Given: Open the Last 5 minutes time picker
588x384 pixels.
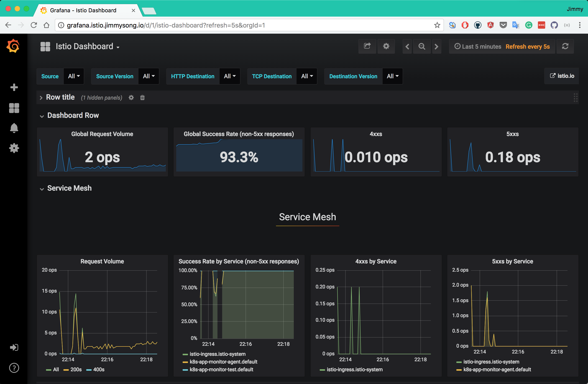Looking at the screenshot, I should click(478, 46).
